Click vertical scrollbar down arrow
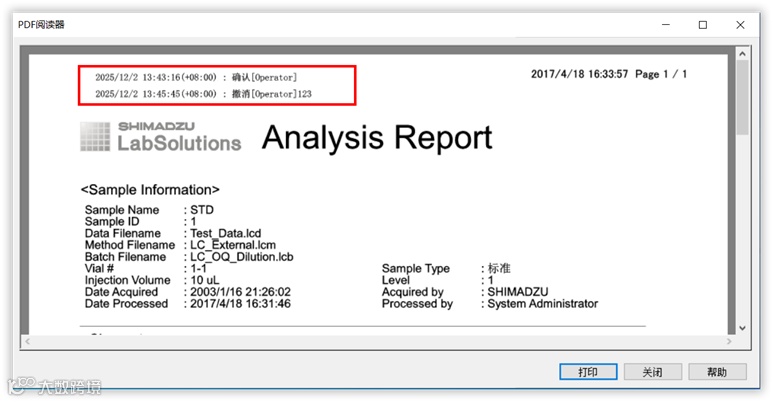 click(x=742, y=328)
